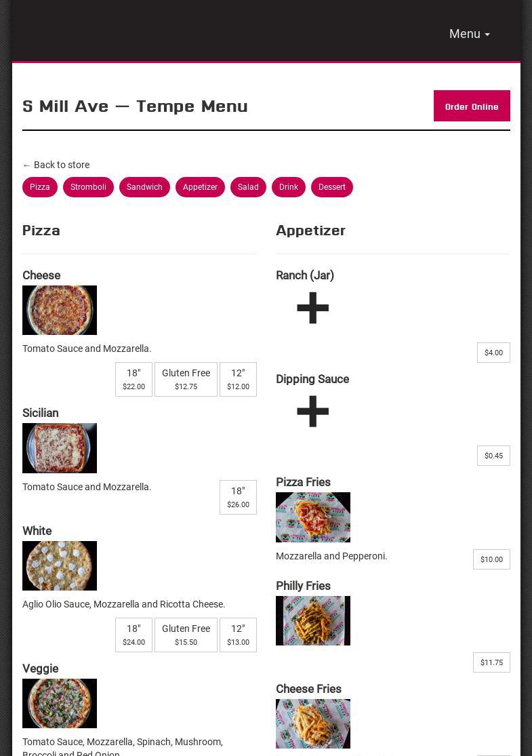Choose Cheese pizza 18" for $22.00
The height and width of the screenshot is (756, 532).
point(134,379)
